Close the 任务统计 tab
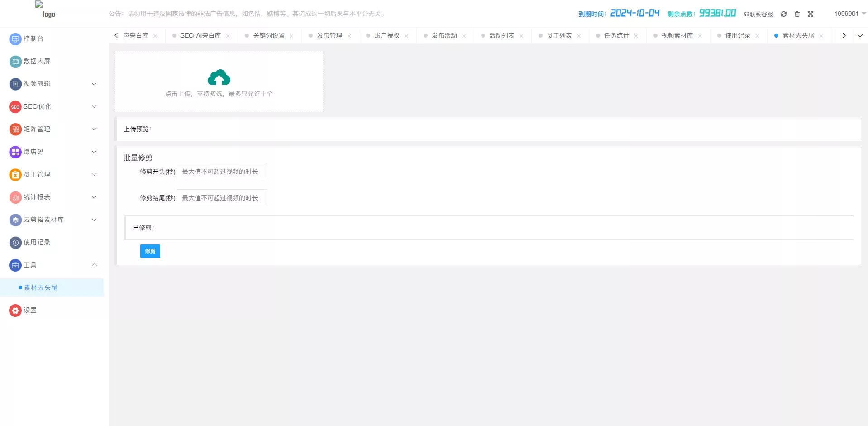 (x=637, y=35)
